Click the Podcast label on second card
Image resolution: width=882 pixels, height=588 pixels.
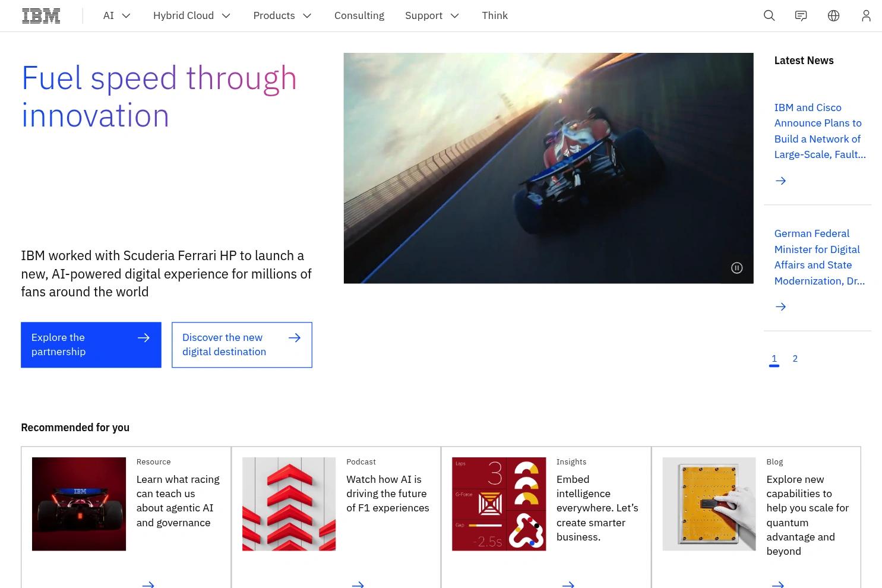click(x=361, y=462)
